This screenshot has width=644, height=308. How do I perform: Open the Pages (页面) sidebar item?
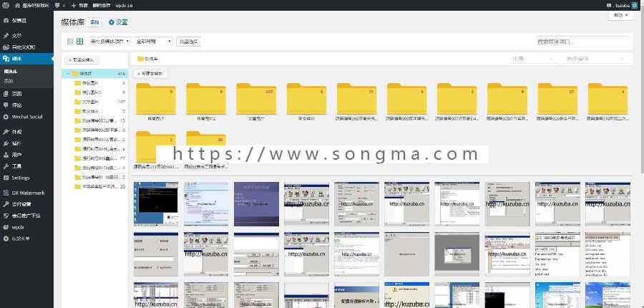coord(26,94)
